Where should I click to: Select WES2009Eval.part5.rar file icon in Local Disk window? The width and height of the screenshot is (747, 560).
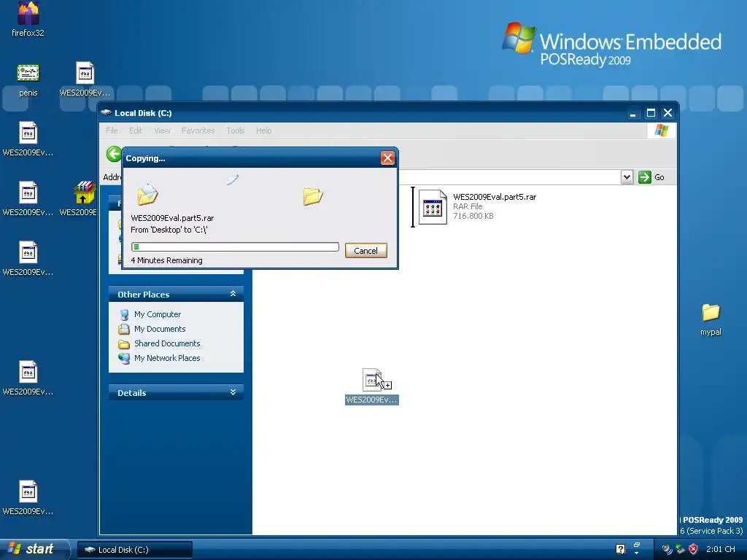tap(433, 206)
